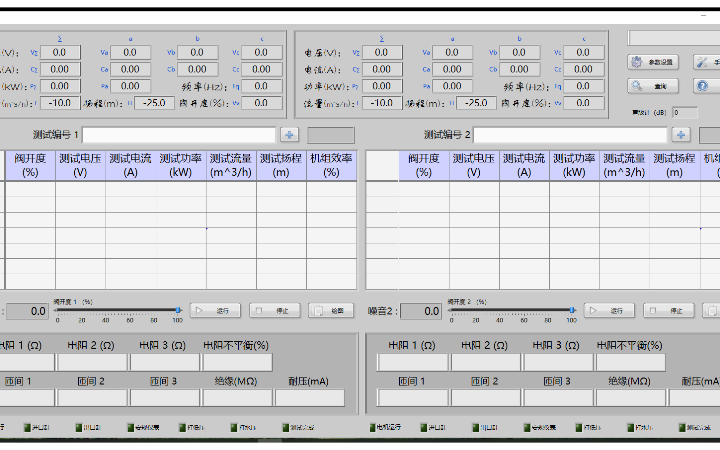Select 测试扬程 (m) column header in table 2
This screenshot has height=450, width=720.
(675, 166)
